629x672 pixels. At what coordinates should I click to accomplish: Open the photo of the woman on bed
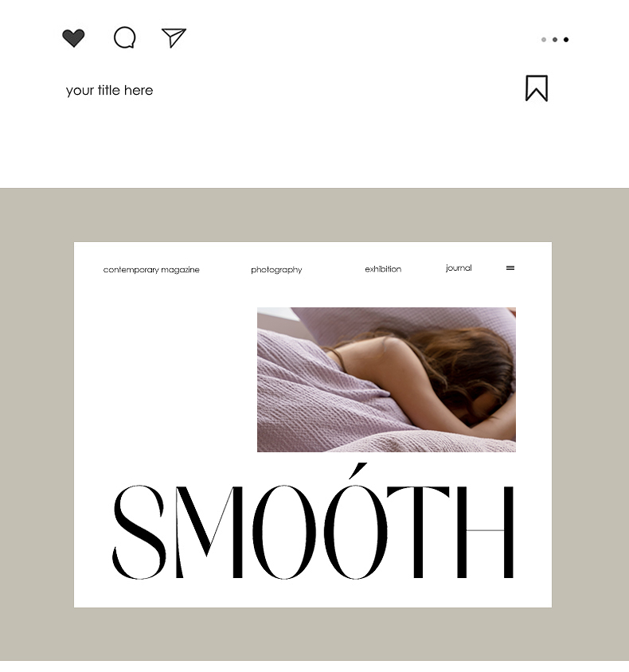(x=386, y=380)
